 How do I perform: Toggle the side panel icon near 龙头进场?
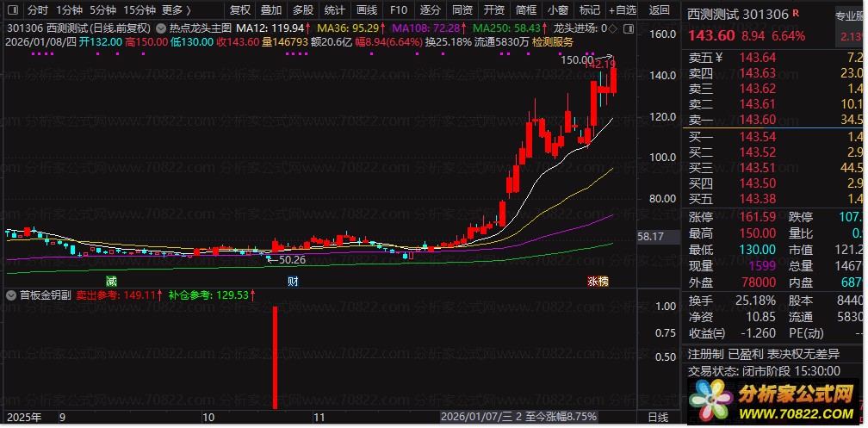tap(627, 28)
